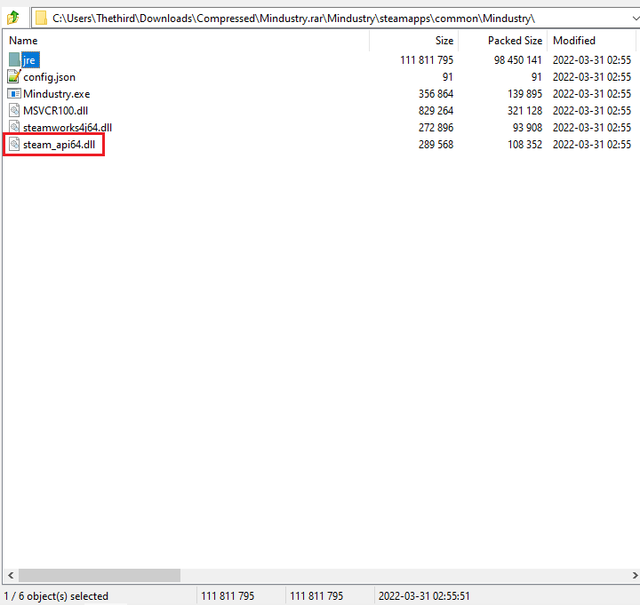Click the steam_api64.dll file icon
Screen dimensions: 640x605
14,145
